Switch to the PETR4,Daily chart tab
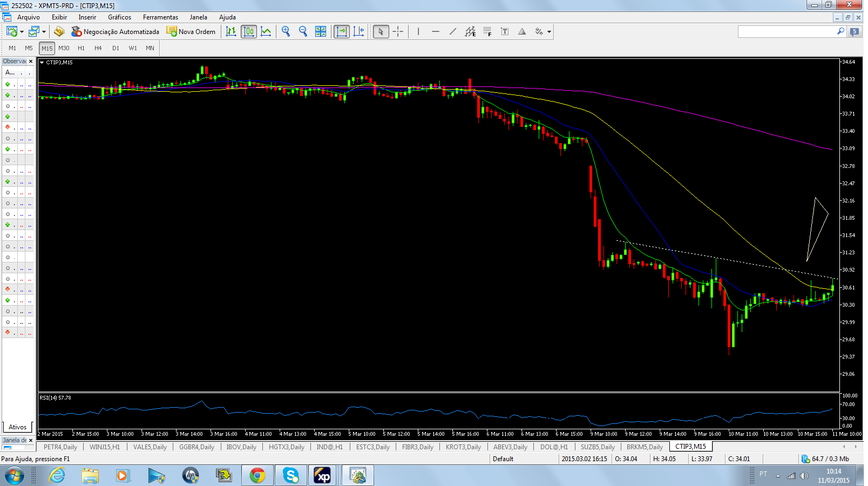The height and width of the screenshot is (486, 868). coord(60,447)
